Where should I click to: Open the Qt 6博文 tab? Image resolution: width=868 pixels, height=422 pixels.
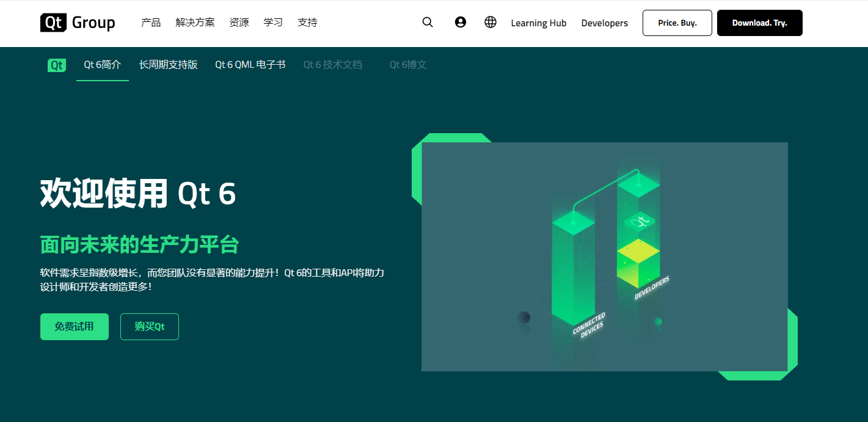pos(408,65)
